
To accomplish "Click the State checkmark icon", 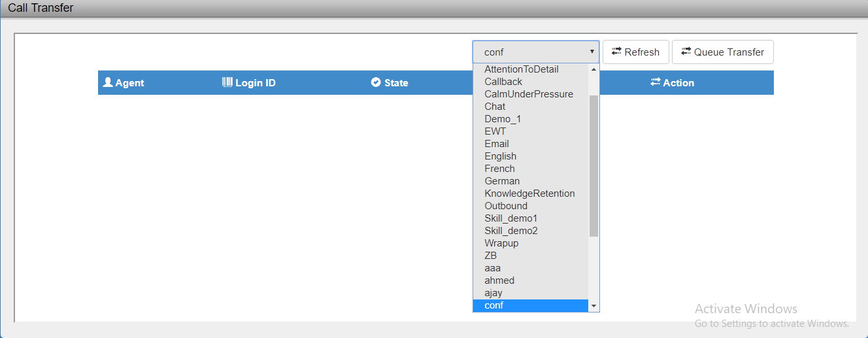I will (376, 82).
